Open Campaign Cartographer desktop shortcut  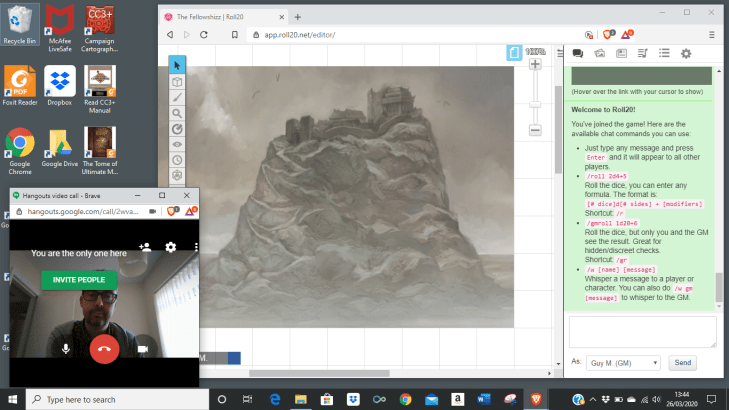[x=100, y=28]
